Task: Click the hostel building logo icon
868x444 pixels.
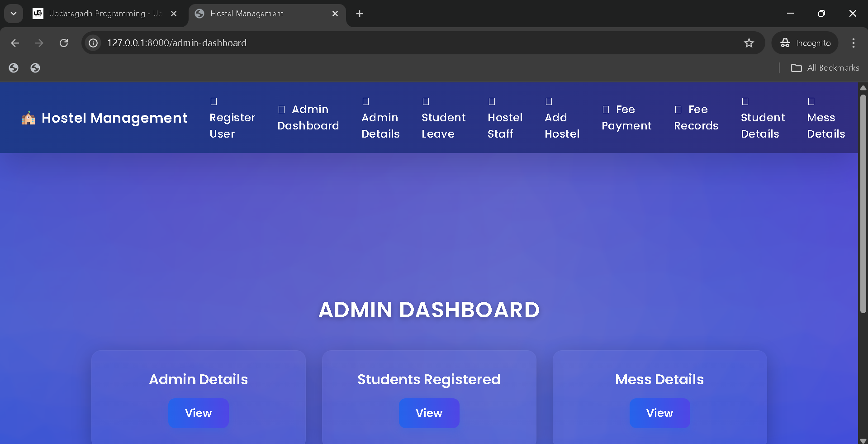Action: (x=28, y=118)
